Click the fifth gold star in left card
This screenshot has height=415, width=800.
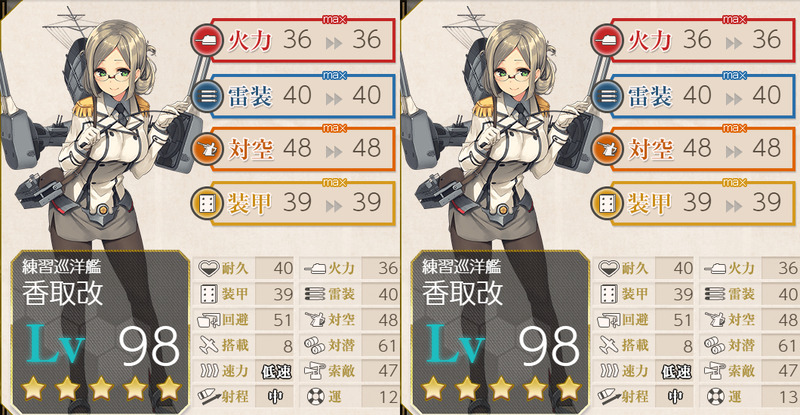point(169,388)
